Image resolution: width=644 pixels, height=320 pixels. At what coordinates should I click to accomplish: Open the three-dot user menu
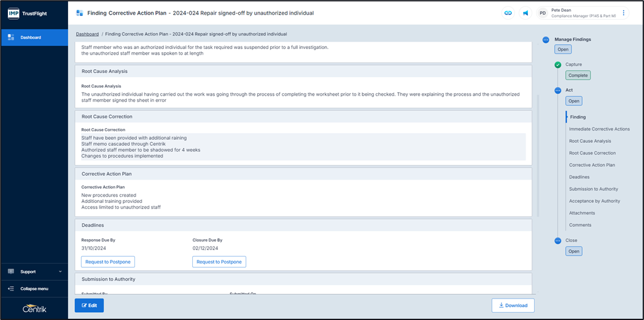click(624, 13)
